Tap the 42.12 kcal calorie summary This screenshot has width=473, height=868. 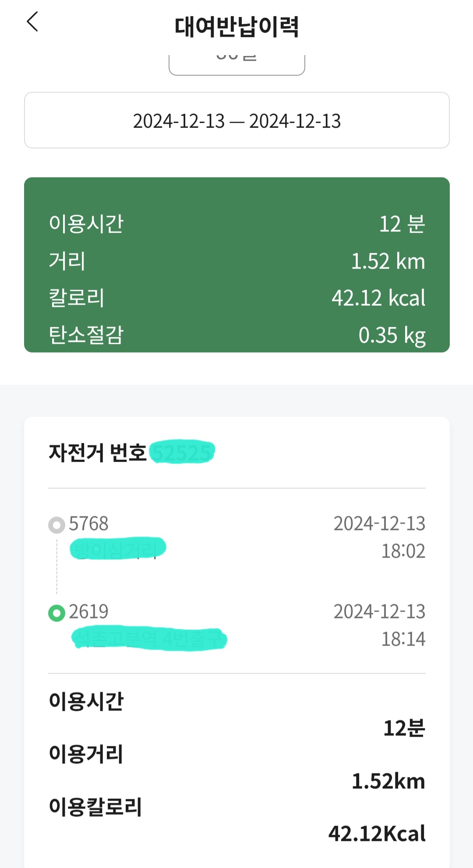click(x=378, y=298)
